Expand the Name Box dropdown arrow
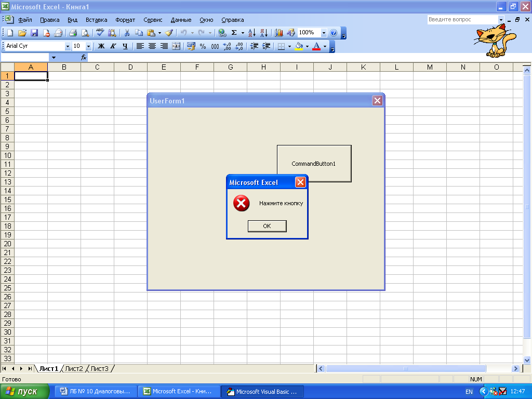The width and height of the screenshot is (532, 399). (x=54, y=58)
